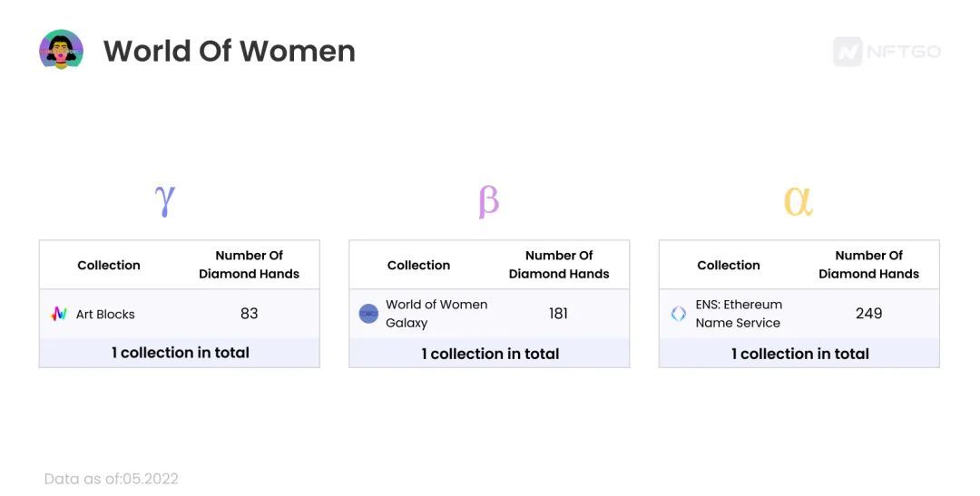The height and width of the screenshot is (496, 980).
Task: Open ENS: Ethereum Name Service collection name
Action: coord(739,314)
